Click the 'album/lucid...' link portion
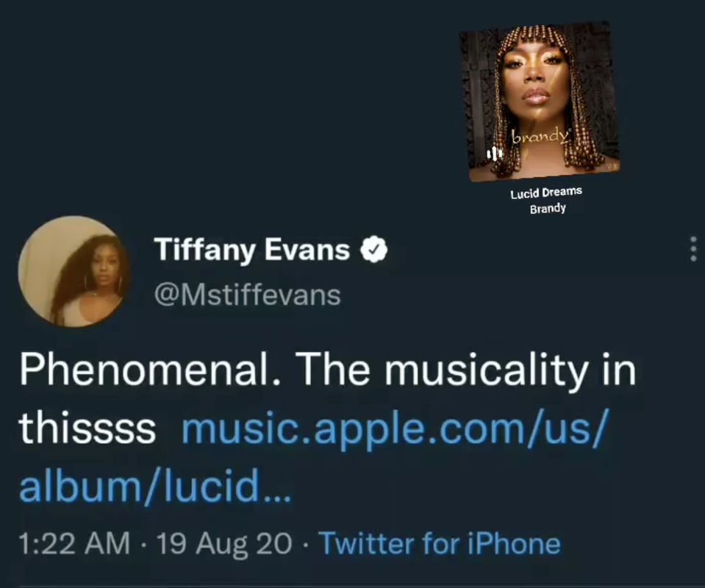This screenshot has height=588, width=705. pos(156,486)
